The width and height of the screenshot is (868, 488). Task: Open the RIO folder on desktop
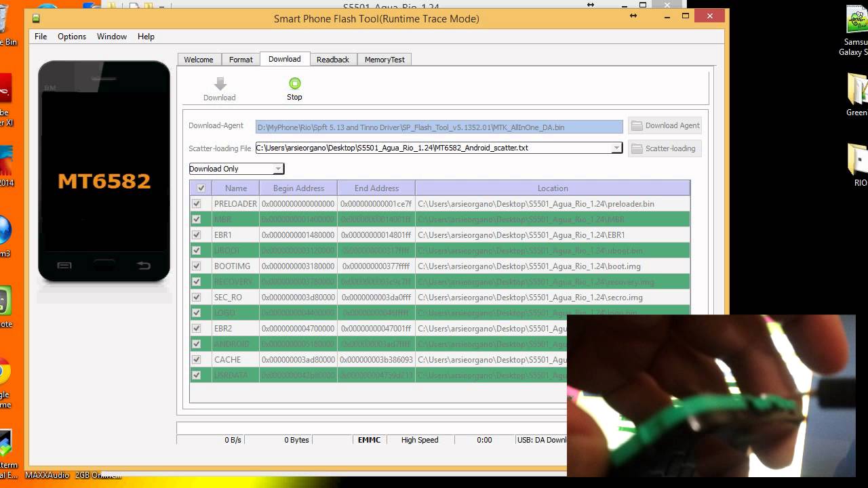(x=859, y=165)
